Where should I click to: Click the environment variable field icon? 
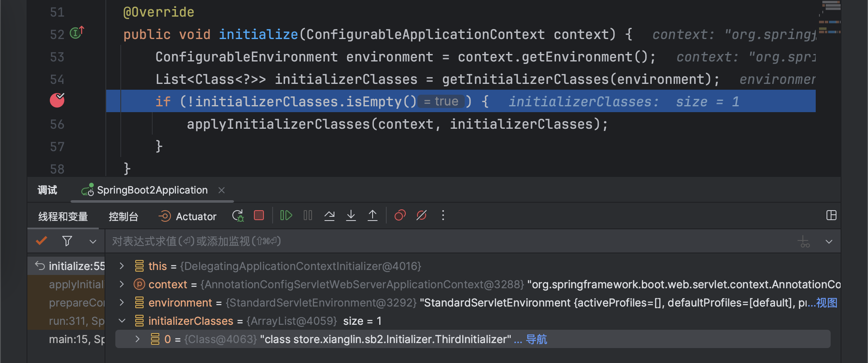click(x=139, y=302)
